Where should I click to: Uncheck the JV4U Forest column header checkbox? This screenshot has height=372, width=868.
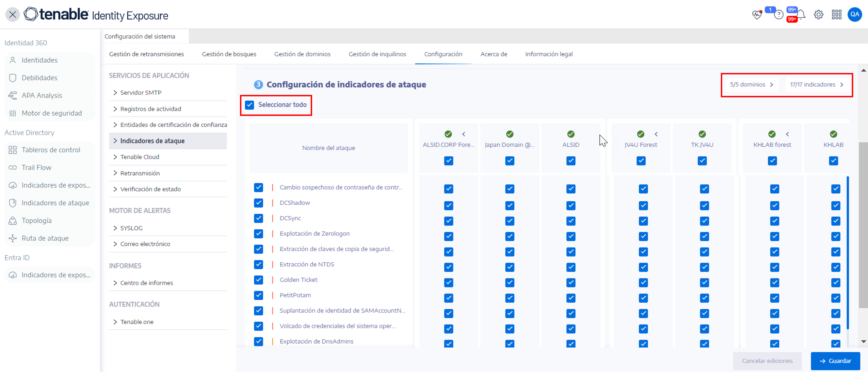click(x=641, y=161)
